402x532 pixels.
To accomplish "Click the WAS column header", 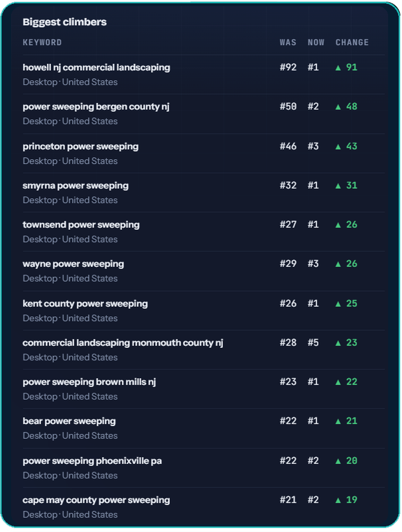I will click(x=288, y=42).
